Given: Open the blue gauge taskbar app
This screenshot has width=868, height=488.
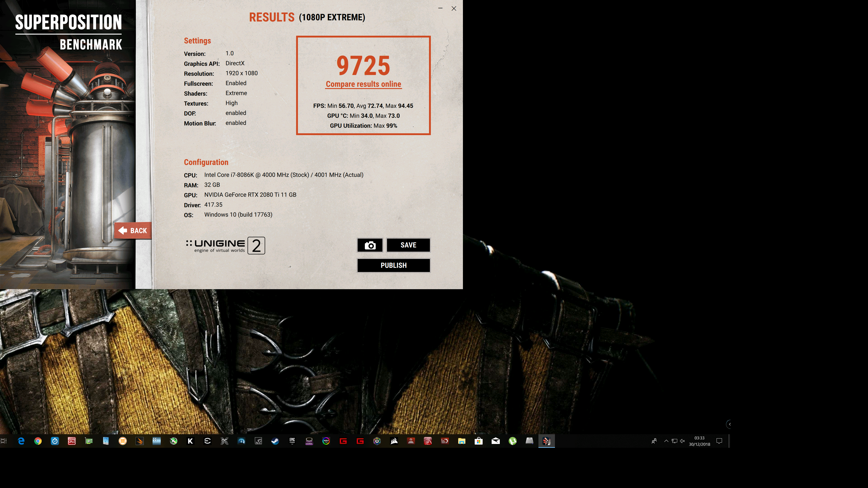Looking at the screenshot, I should click(x=241, y=441).
